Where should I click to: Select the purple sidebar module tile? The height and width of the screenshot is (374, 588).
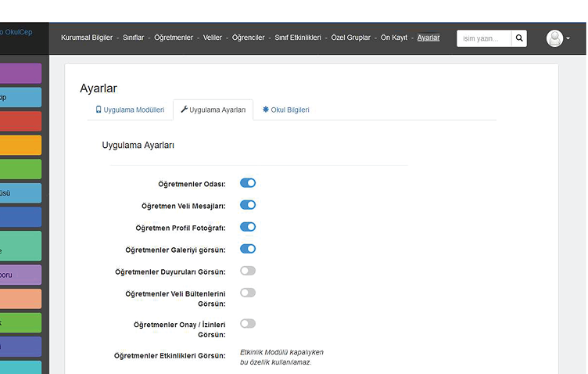20,73
